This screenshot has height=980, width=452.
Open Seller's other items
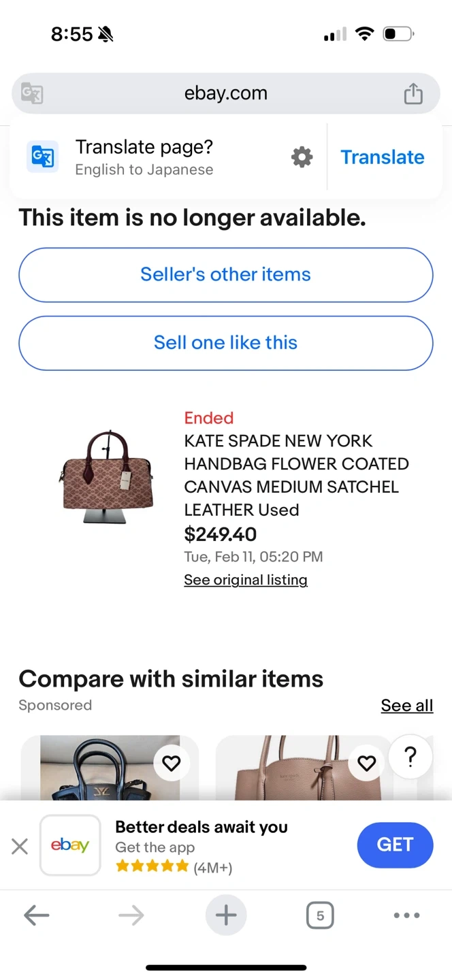225,275
